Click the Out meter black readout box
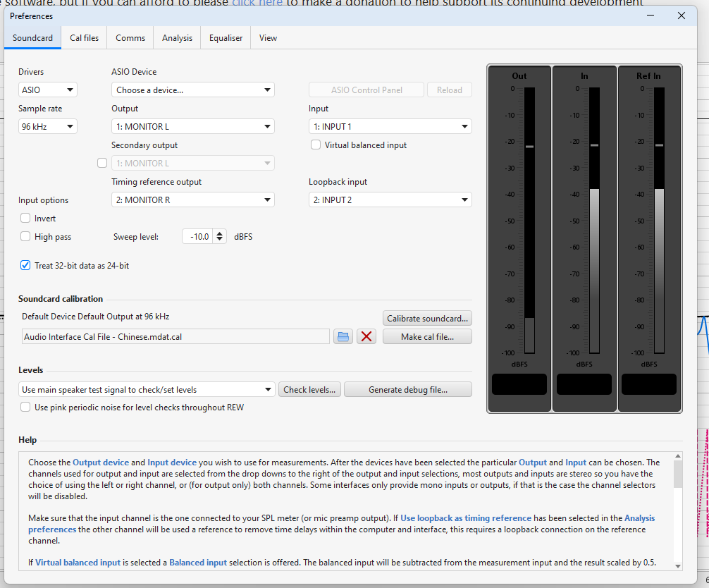The width and height of the screenshot is (709, 588). coord(519,384)
